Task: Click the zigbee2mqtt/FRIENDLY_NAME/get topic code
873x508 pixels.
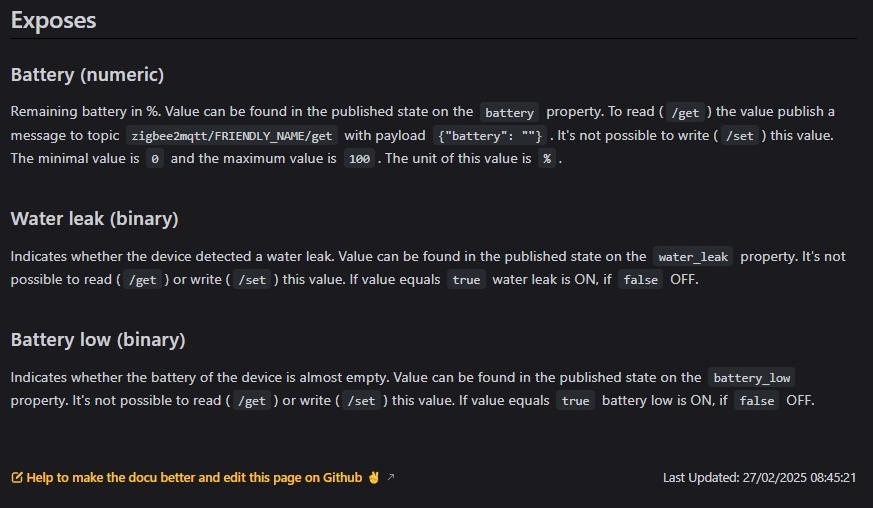Action: point(232,135)
